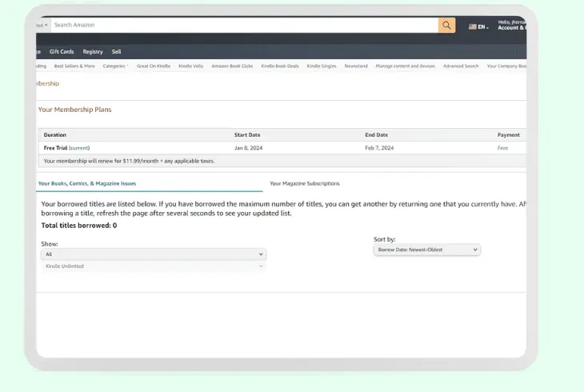
Task: Open Advanced Search link
Action: click(x=461, y=66)
